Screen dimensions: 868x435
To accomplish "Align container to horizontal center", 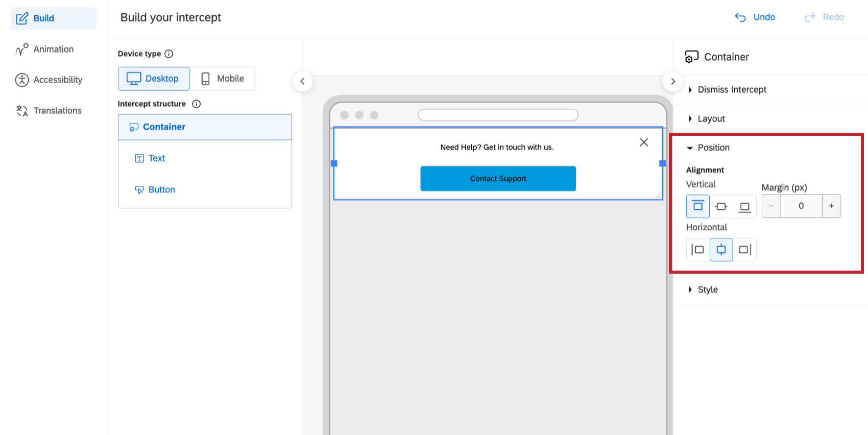I will point(721,250).
